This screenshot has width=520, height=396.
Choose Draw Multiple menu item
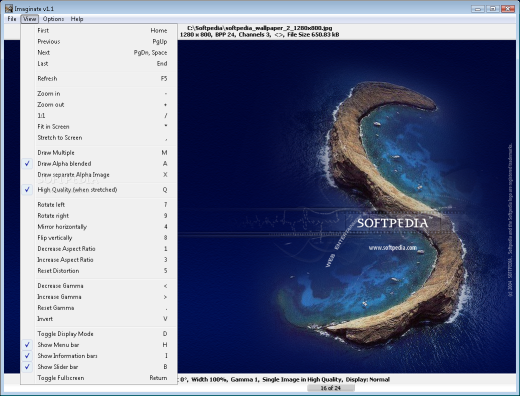pyautogui.click(x=99, y=152)
